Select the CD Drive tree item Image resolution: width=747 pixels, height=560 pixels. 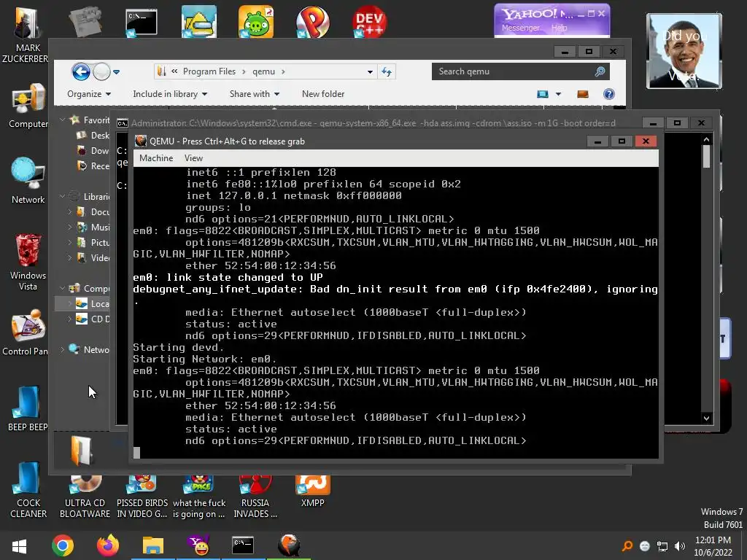tap(93, 319)
